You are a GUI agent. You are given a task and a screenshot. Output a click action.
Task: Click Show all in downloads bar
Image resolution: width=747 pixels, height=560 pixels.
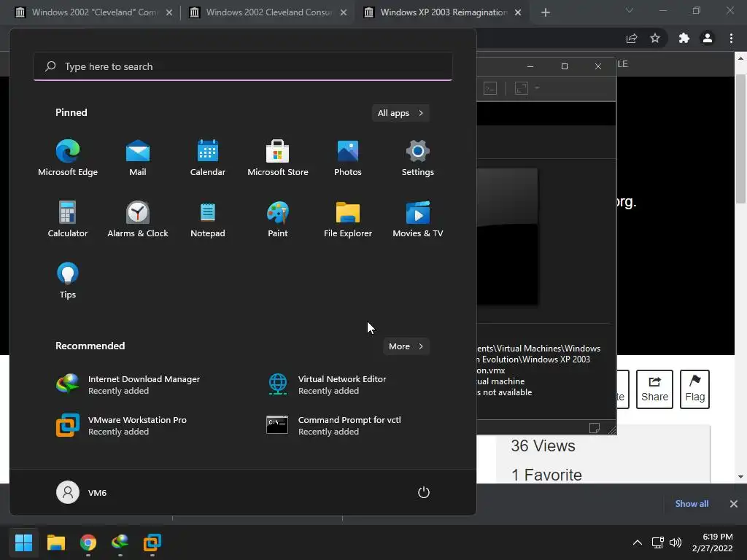[x=692, y=503]
